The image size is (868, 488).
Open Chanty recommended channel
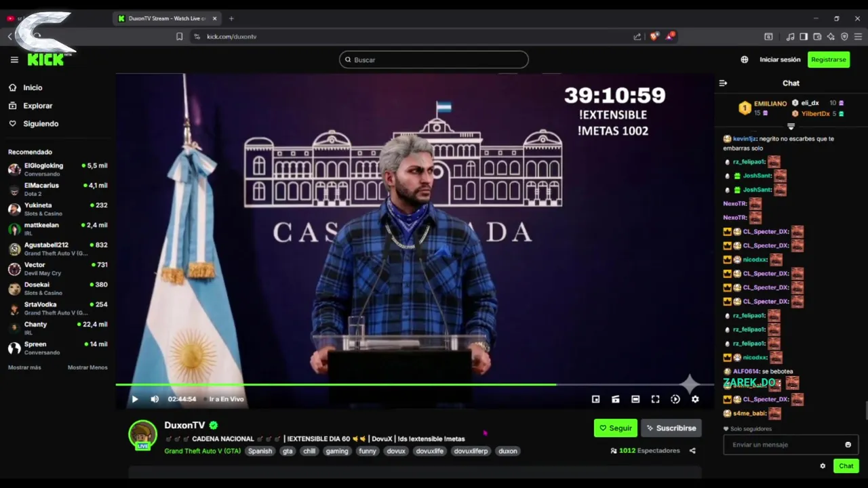[58, 328]
